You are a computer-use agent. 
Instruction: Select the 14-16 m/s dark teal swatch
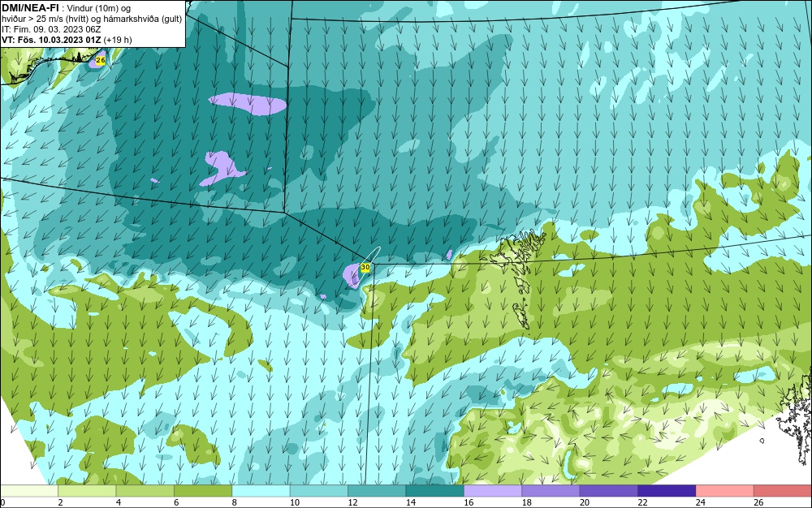point(435,491)
